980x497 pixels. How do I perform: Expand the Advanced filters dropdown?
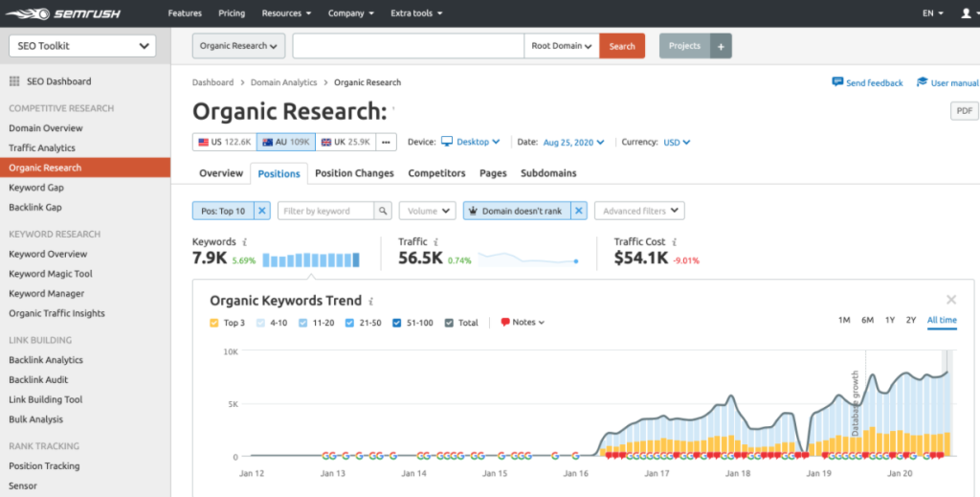(639, 212)
